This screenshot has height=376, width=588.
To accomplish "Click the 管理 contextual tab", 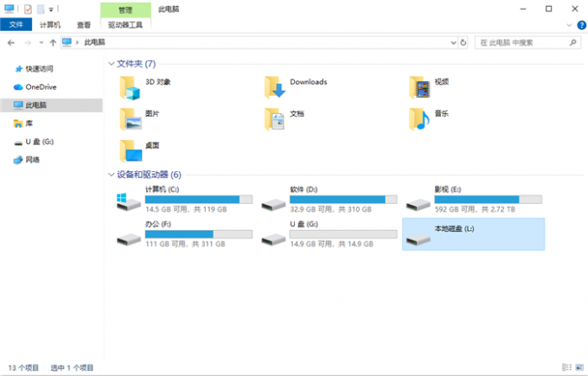I will tap(125, 10).
